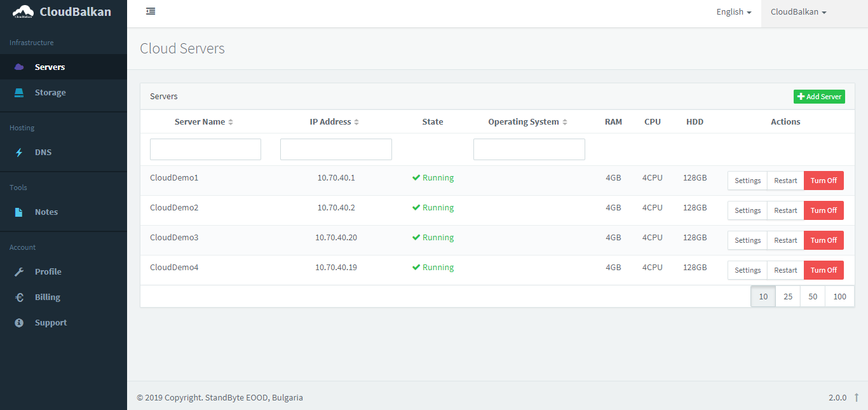Click IP address 10.70.40.1
Screen dimensions: 868x410
(336, 178)
